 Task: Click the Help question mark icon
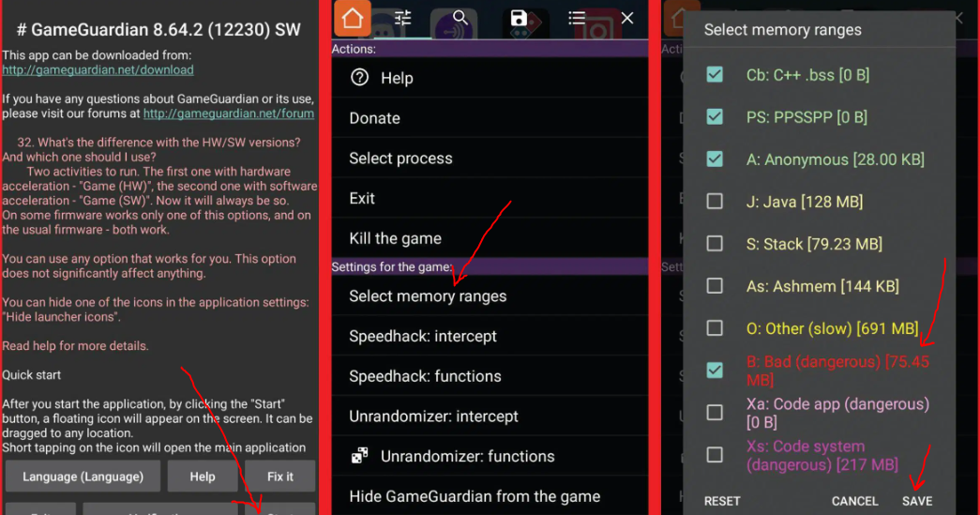point(359,78)
